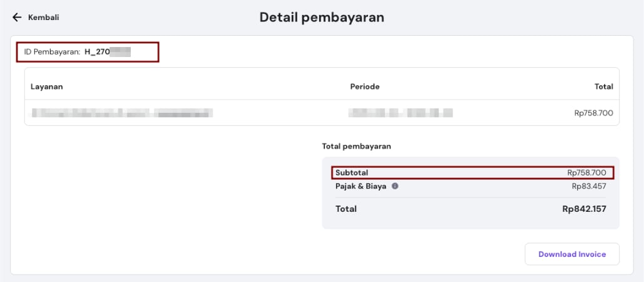This screenshot has width=644, height=282.
Task: Click the Pajak & Biaya label
Action: tap(360, 186)
